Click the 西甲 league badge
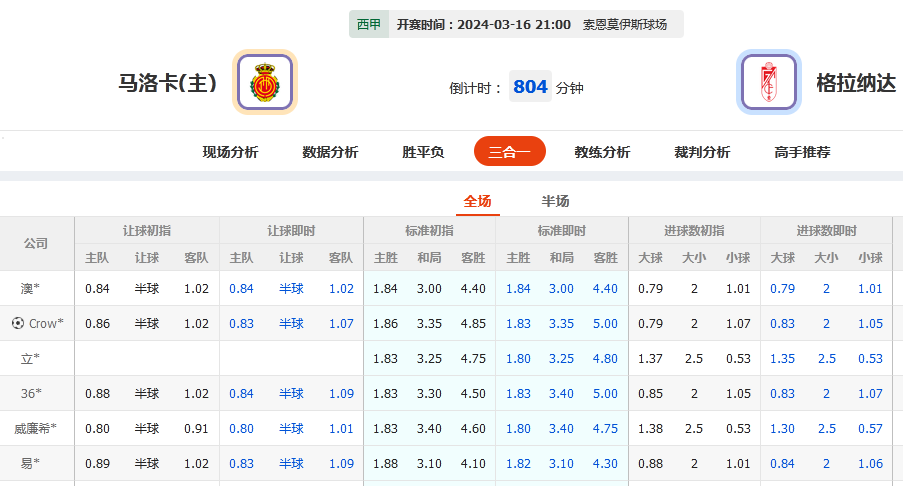 (369, 24)
